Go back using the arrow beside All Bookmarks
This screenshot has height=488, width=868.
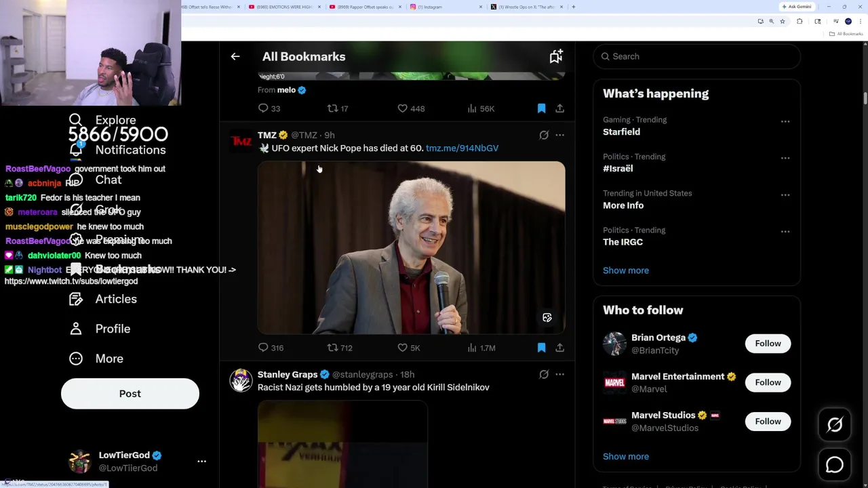[x=235, y=57]
